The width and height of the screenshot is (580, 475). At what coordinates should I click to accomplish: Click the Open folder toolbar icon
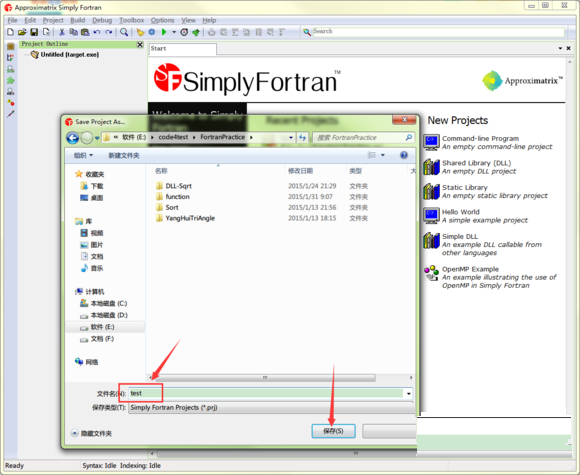[x=22, y=32]
